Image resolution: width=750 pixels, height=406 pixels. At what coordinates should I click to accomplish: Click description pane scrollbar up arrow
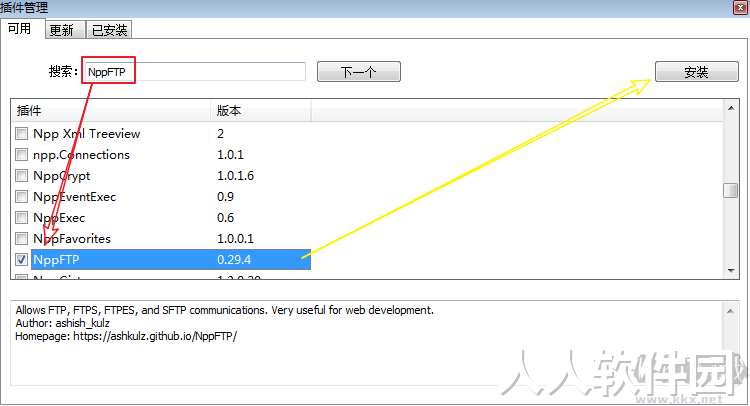coord(730,311)
